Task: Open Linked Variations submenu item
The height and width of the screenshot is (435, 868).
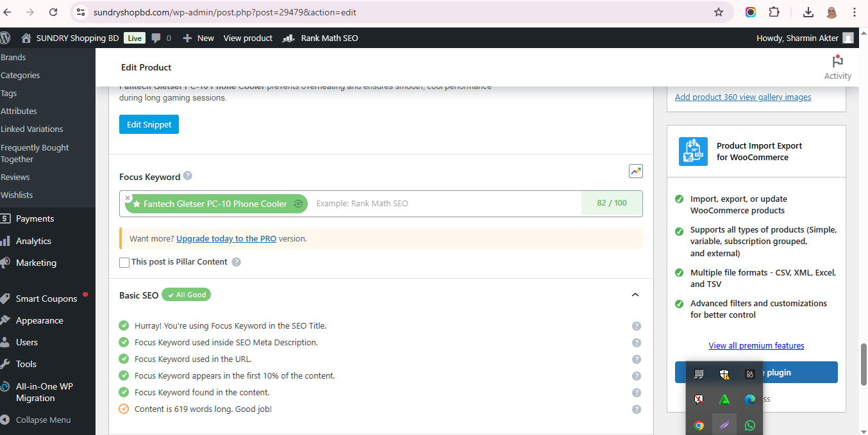Action: [32, 129]
